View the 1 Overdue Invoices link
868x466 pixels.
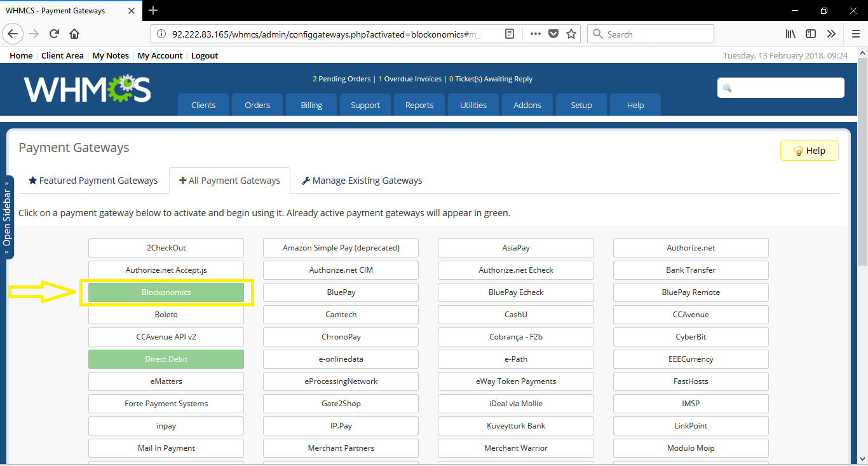[x=410, y=79]
